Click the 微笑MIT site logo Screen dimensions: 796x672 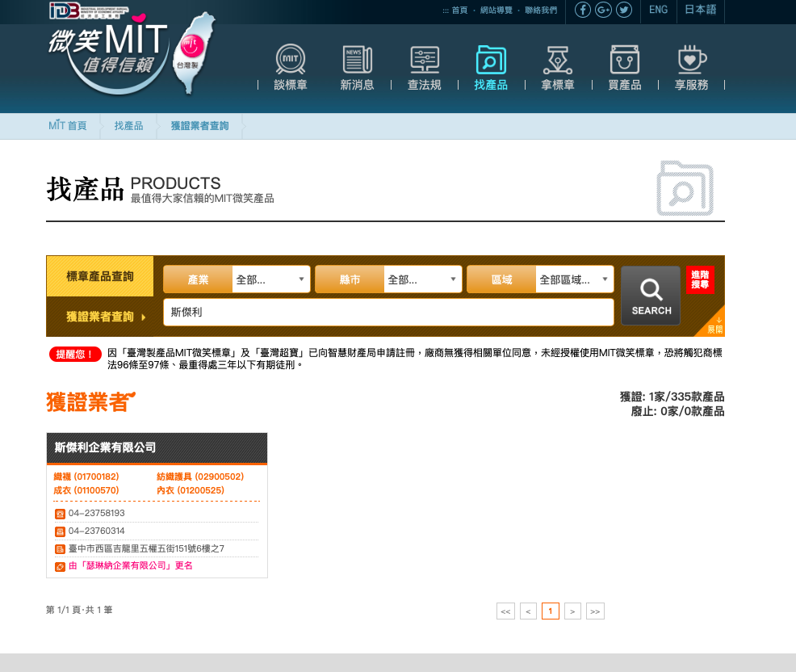tap(131, 56)
